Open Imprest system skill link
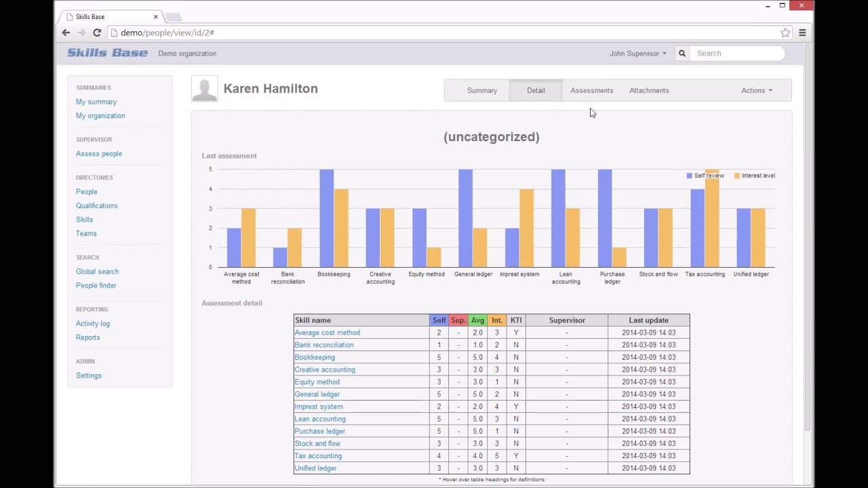 [319, 407]
